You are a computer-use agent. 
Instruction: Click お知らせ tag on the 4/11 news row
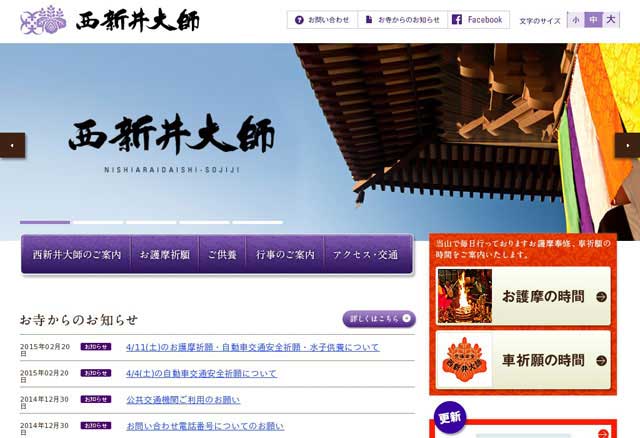96,347
